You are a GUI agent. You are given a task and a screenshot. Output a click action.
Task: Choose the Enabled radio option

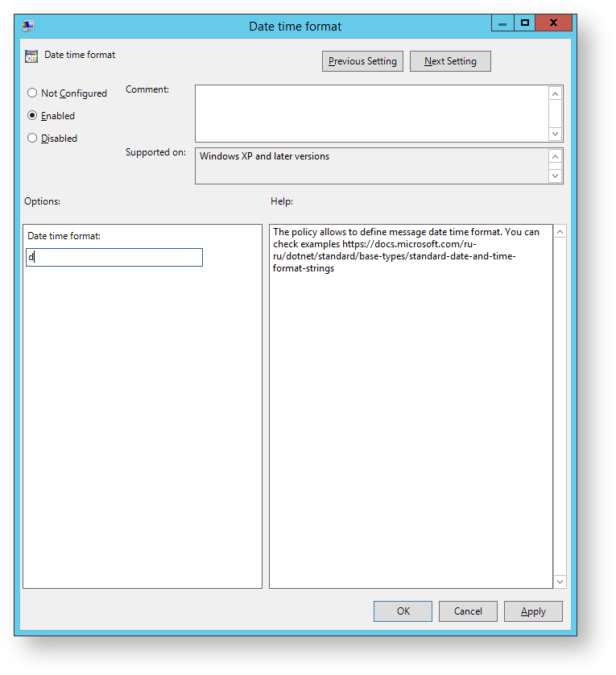pyautogui.click(x=32, y=116)
